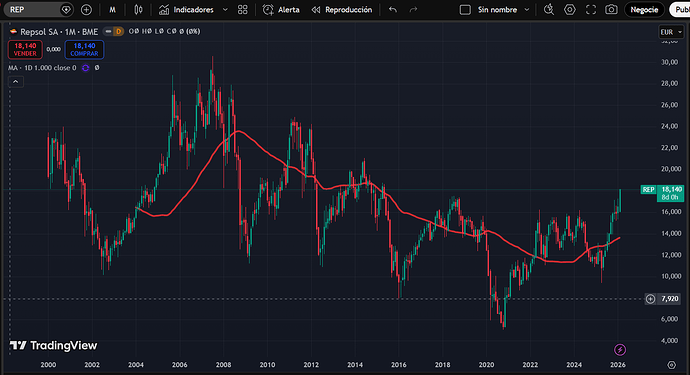Open the layout grid selector icon
The width and height of the screenshot is (690, 375).
[x=242, y=10]
